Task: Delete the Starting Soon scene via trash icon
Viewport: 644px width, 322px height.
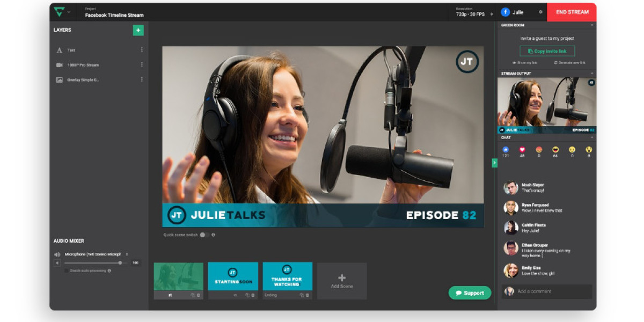Action: (x=253, y=295)
